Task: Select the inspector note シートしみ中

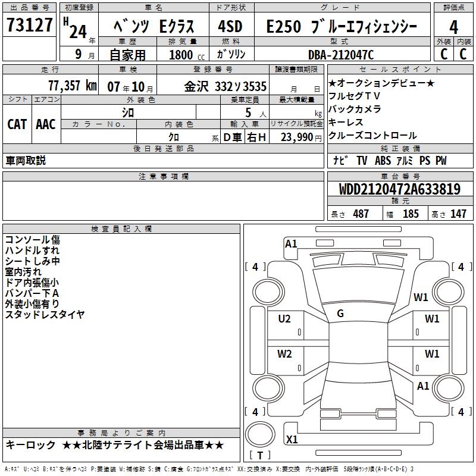Action: click(x=32, y=261)
